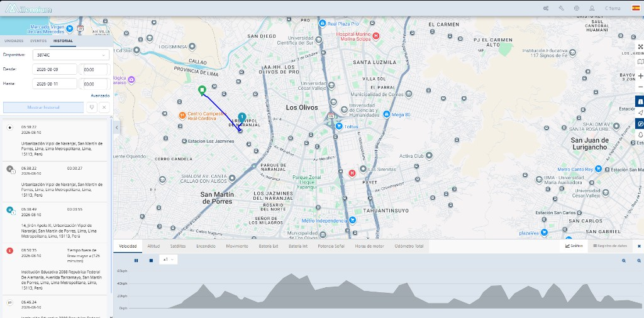
Task: Toggle the notifications bell on map
Action: point(640,134)
